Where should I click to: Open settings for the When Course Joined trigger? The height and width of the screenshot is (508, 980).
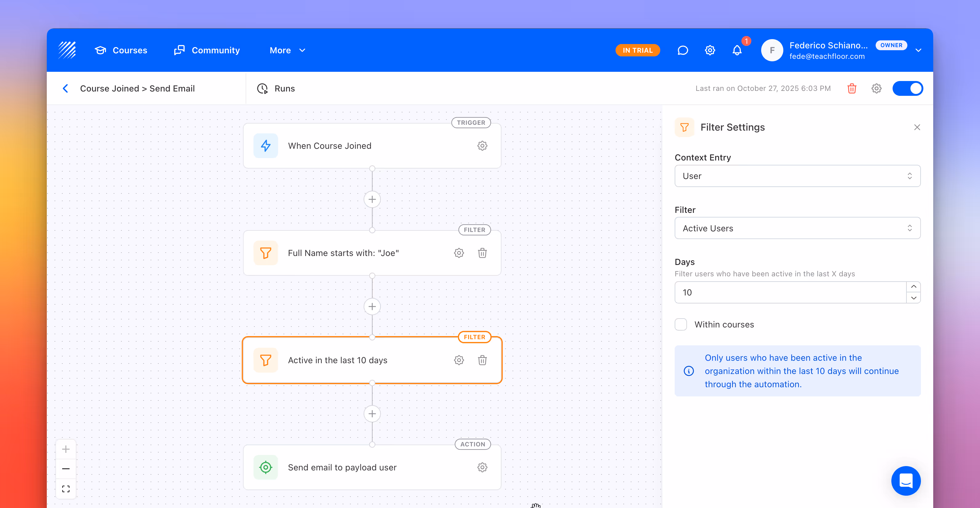[482, 146]
